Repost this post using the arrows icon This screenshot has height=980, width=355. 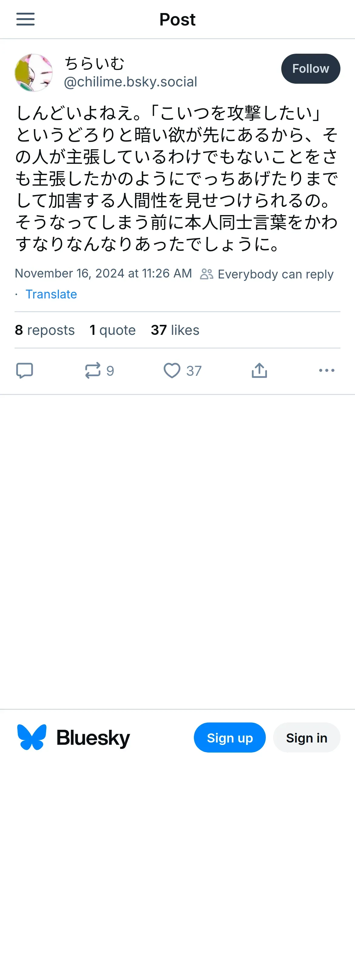(x=93, y=370)
